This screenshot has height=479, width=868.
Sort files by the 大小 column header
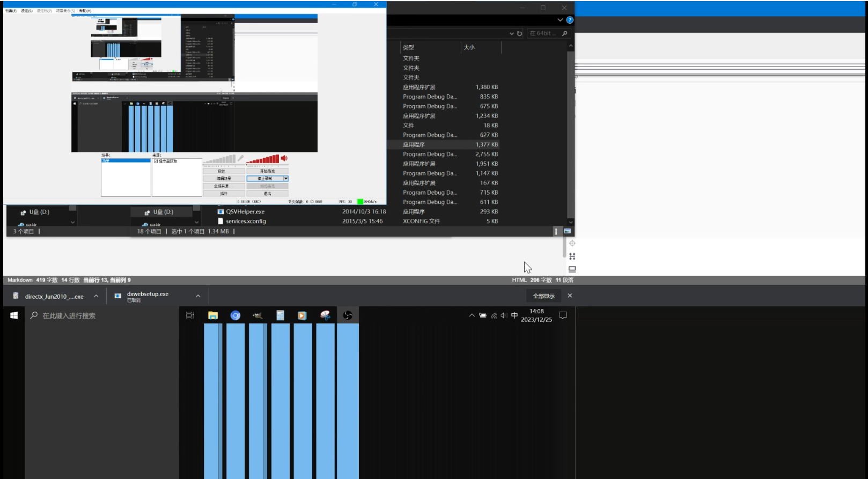pos(469,47)
